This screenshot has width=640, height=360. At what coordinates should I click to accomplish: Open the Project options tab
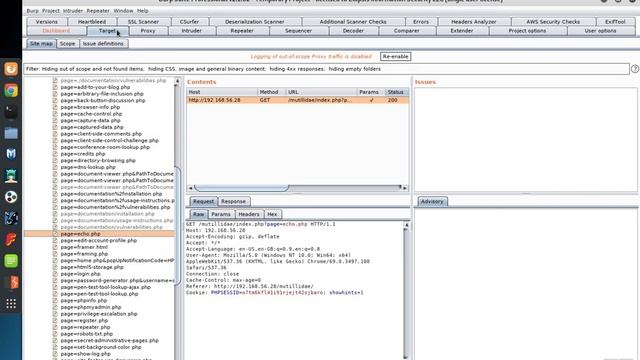point(527,31)
